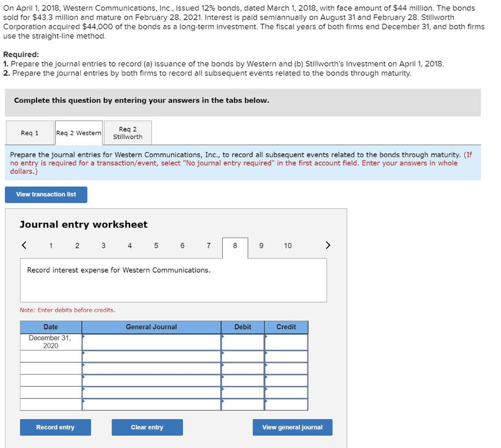Open View general journal
This screenshot has height=448, width=501.
click(x=293, y=427)
